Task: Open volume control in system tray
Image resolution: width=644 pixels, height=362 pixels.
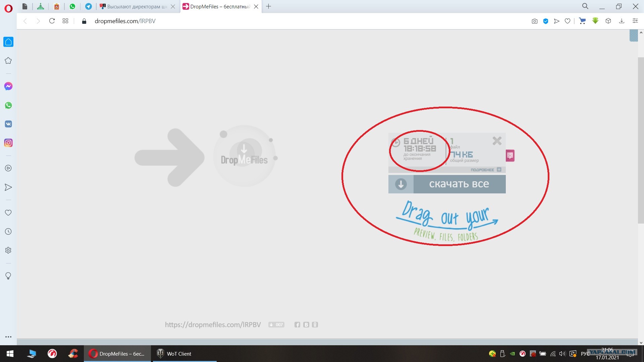Action: tap(562, 354)
